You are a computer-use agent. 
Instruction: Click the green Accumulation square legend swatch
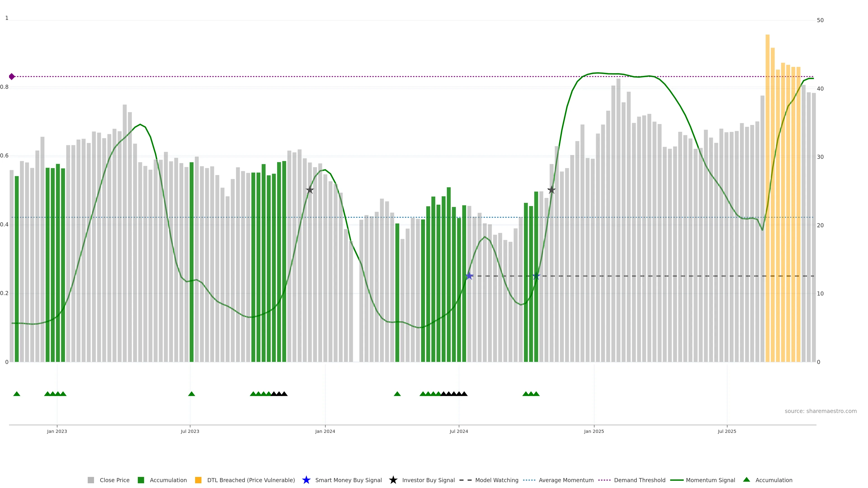(x=141, y=480)
